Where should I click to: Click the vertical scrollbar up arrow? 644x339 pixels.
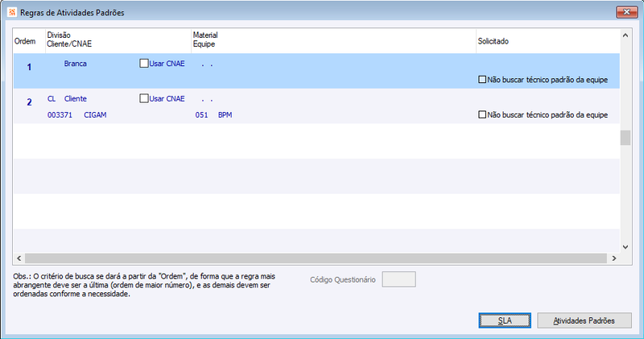click(x=625, y=35)
